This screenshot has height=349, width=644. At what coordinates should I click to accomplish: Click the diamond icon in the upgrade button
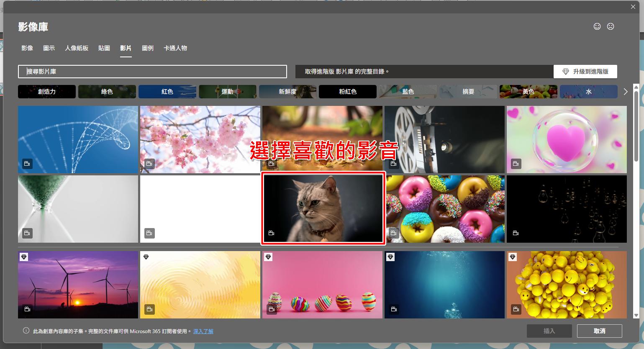pos(566,72)
